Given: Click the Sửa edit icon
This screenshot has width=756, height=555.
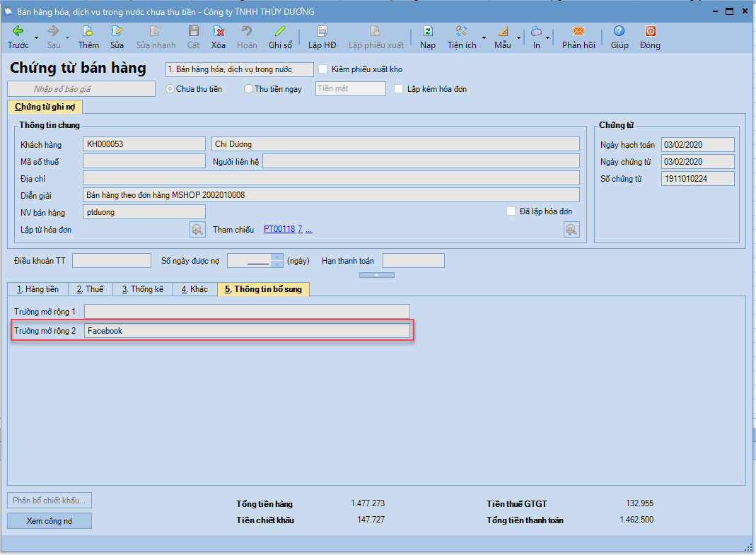Looking at the screenshot, I should 117,31.
